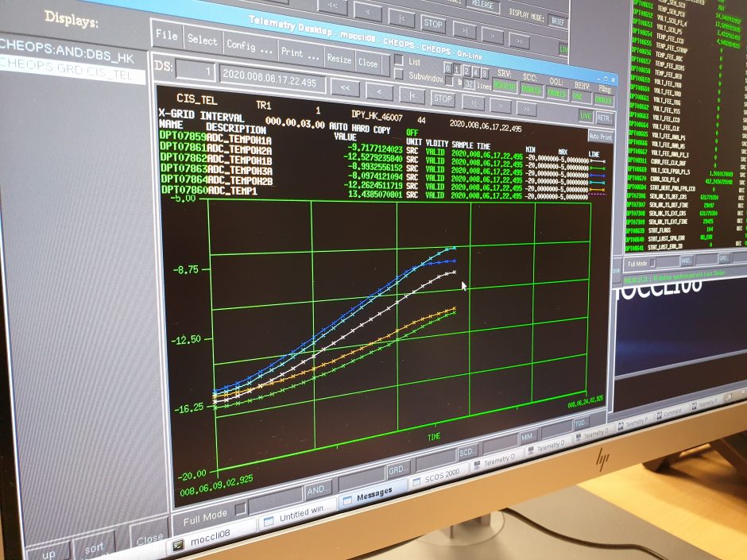Open Untitled win... from the taskbar

coord(296,515)
